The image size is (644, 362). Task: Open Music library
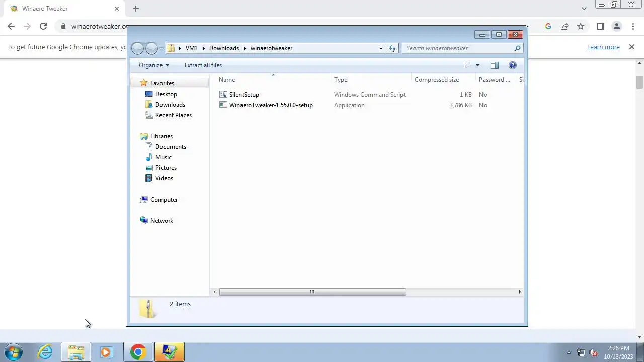(x=158, y=157)
